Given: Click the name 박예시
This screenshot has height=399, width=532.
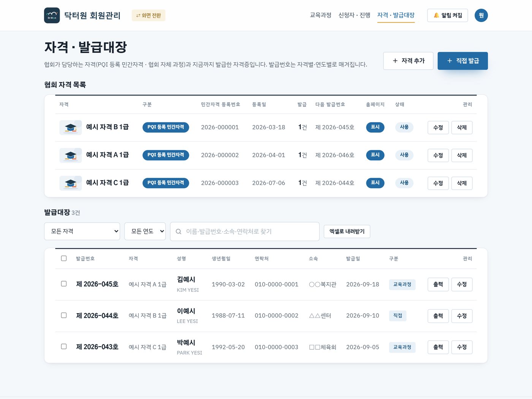Looking at the screenshot, I should click(x=186, y=343).
